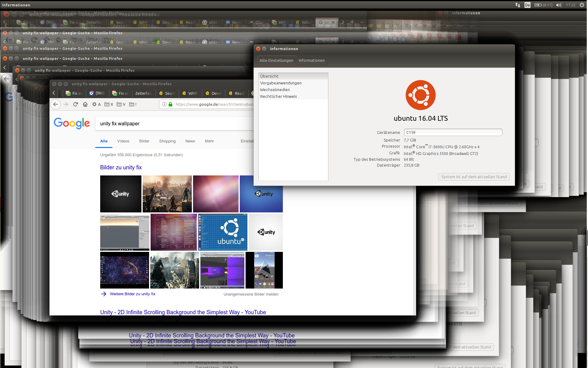Select the News search tab
This screenshot has width=588, height=368.
point(190,141)
